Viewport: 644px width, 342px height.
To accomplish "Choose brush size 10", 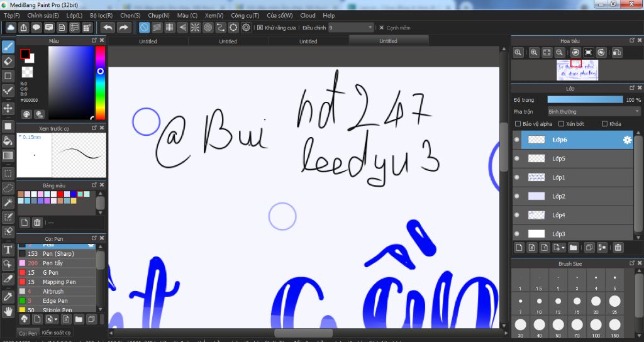I will pyautogui.click(x=539, y=304).
